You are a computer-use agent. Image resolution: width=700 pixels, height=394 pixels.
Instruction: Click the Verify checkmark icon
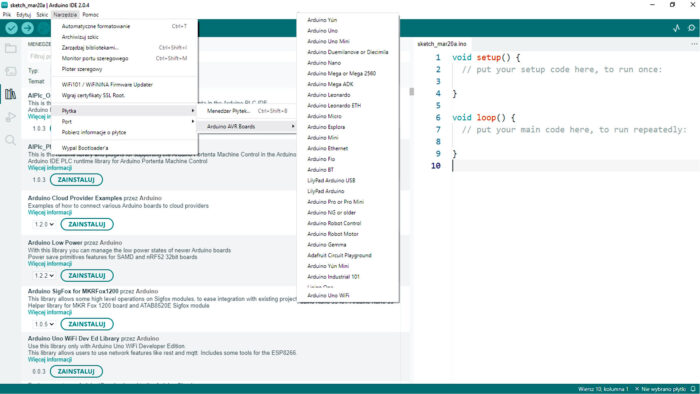point(12,28)
